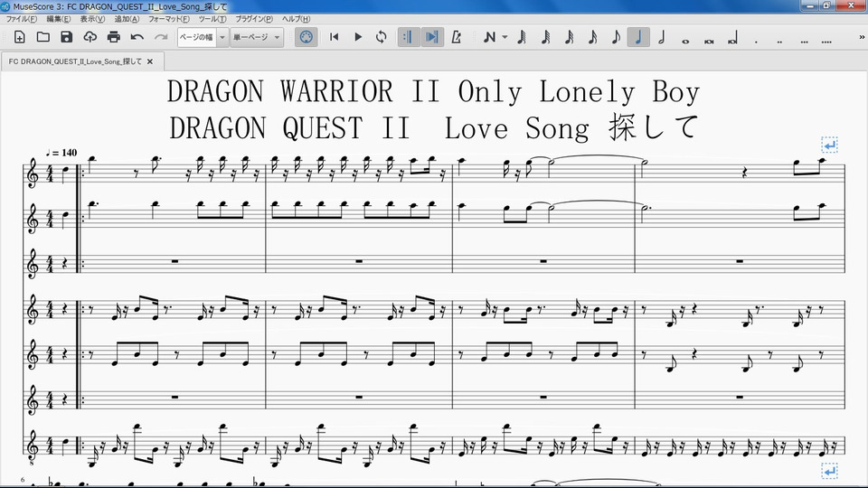Redo the undone action
Viewport: 868px width, 488px height.
click(161, 37)
